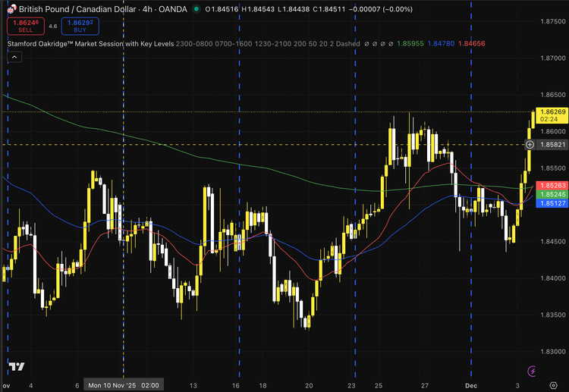Click green price scale label 1.85245
Viewport: 569px width, 392px height.
(x=551, y=194)
